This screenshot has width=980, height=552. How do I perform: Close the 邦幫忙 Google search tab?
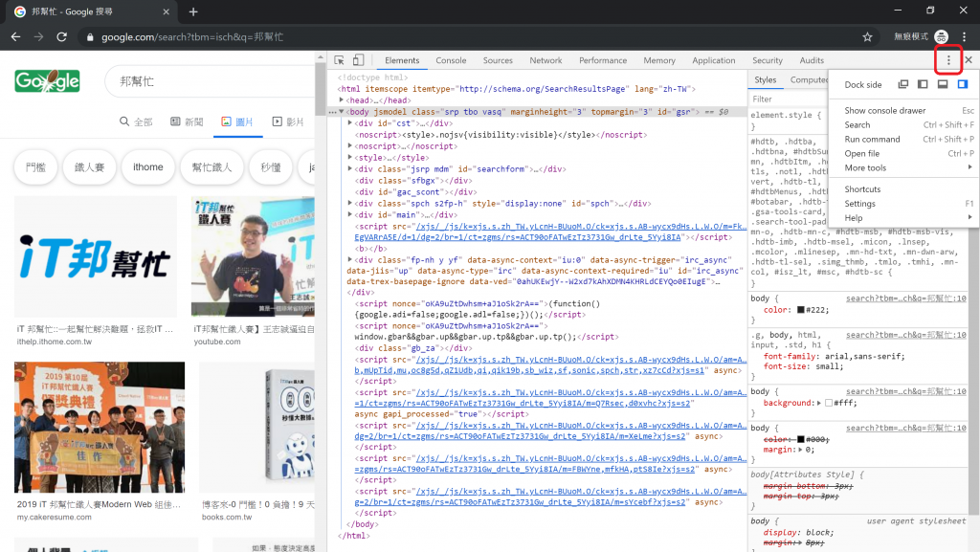pyautogui.click(x=166, y=11)
